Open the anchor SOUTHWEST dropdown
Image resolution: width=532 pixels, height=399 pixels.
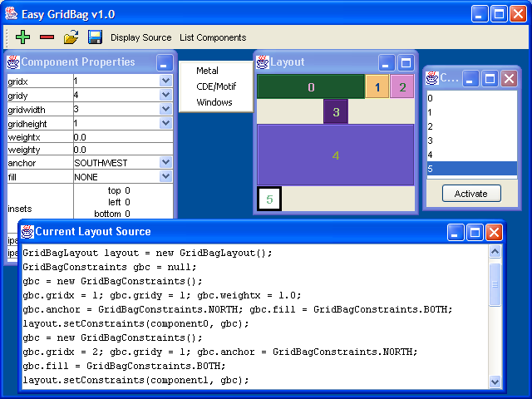pos(165,163)
